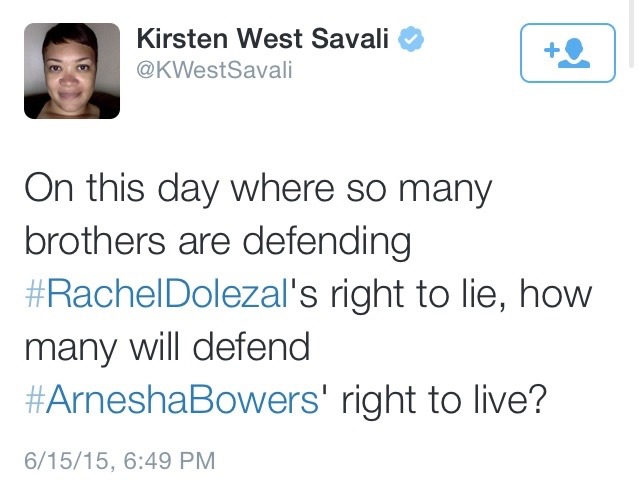The width and height of the screenshot is (640, 487).
Task: Click the blue verified badge
Action: (x=412, y=39)
